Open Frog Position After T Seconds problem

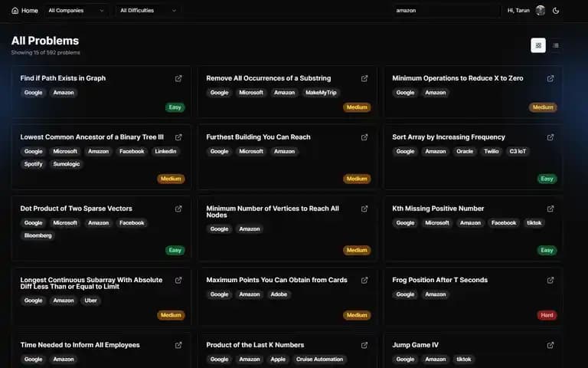point(440,280)
